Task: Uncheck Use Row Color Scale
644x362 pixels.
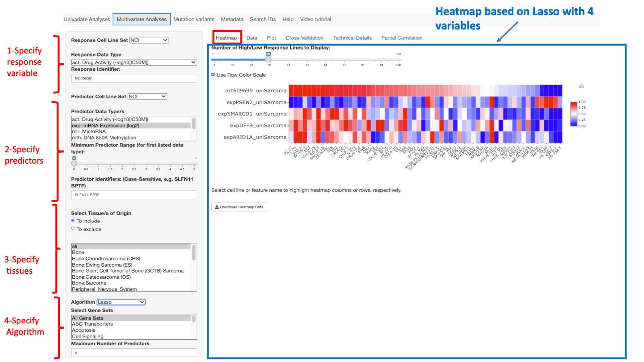Action: [x=213, y=75]
